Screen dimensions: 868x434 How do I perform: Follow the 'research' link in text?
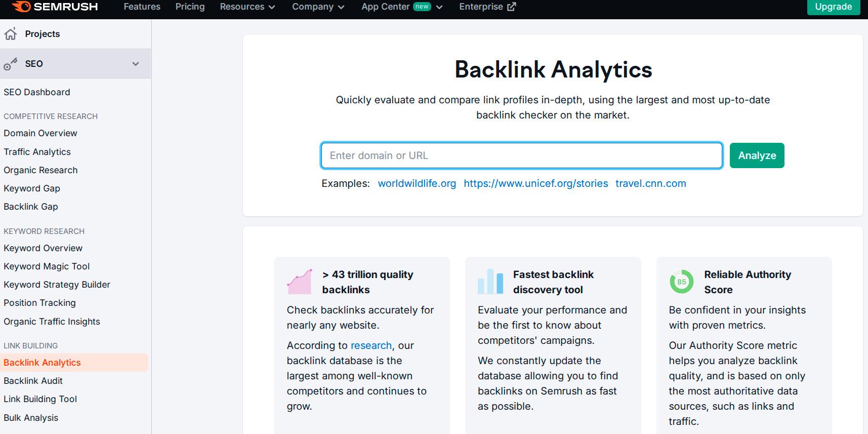tap(371, 345)
